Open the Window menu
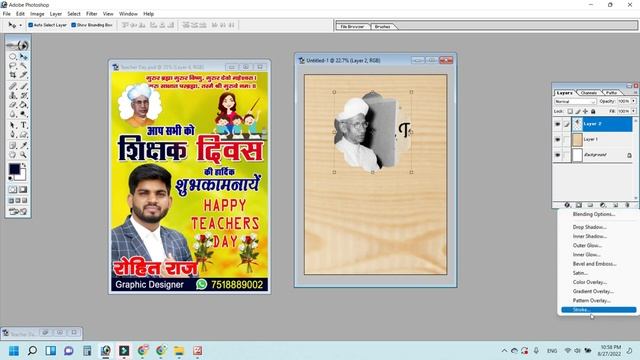 (x=128, y=14)
